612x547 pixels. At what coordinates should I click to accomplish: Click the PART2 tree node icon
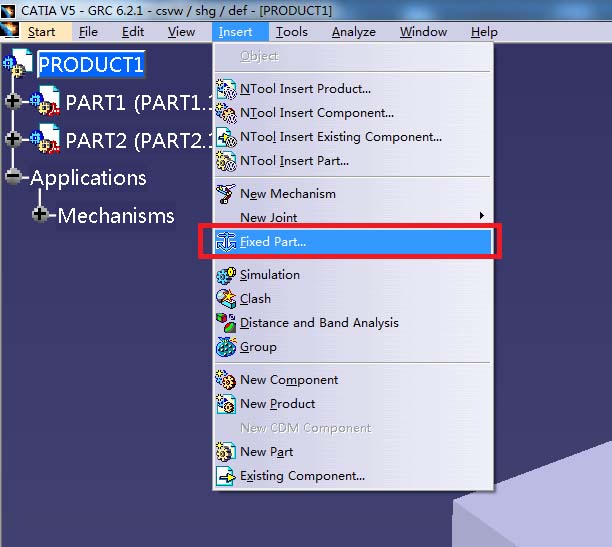tap(45, 139)
